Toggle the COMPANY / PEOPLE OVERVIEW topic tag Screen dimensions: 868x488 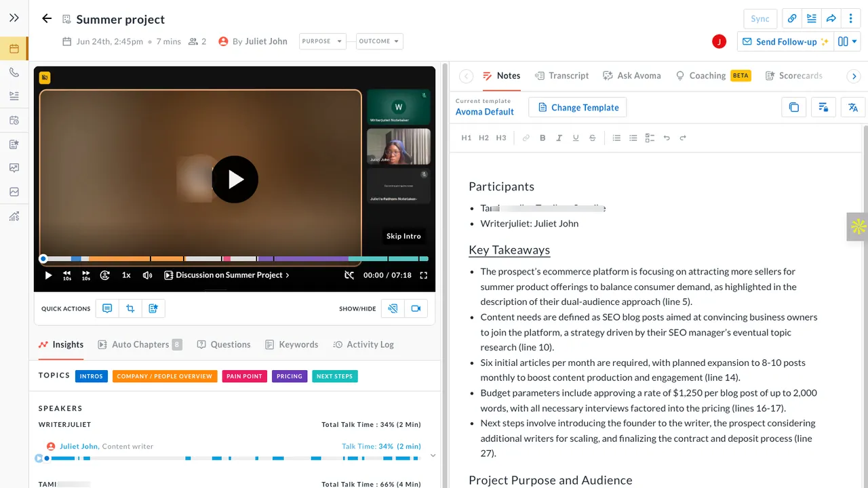(165, 376)
